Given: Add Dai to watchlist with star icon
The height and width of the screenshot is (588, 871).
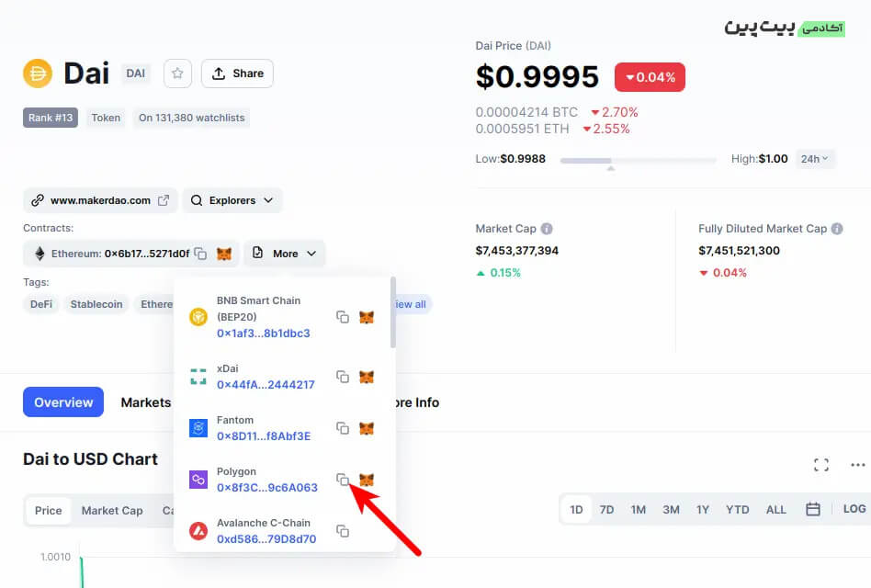Looking at the screenshot, I should pos(177,73).
